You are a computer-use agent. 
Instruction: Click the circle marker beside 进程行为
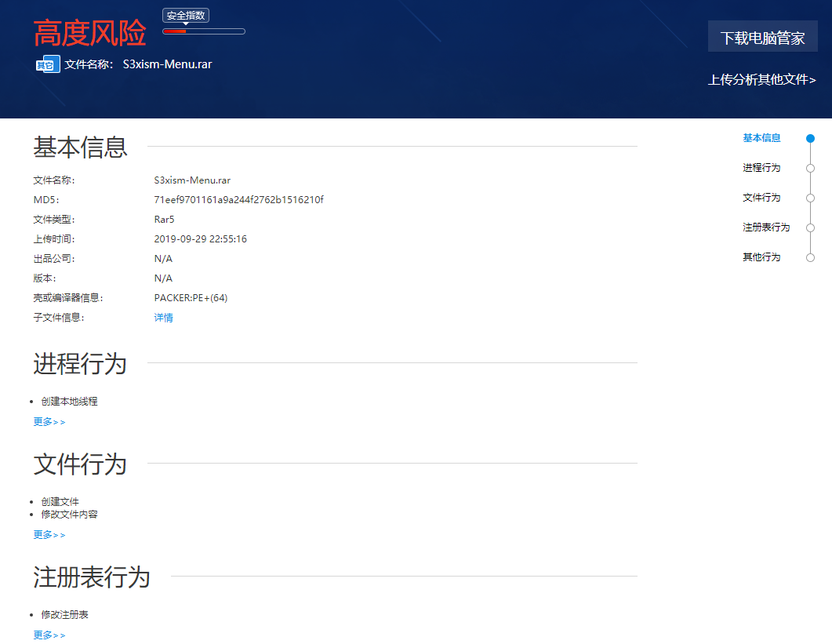click(x=810, y=169)
